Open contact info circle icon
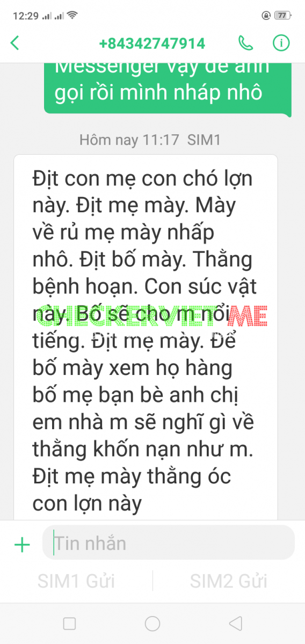This screenshot has width=305, height=644. 281,43
